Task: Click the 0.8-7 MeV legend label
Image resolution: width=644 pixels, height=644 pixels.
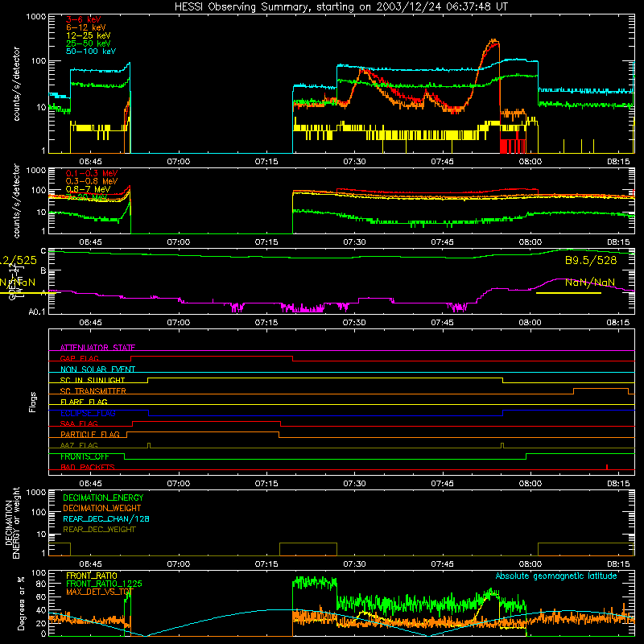Action: [89, 189]
